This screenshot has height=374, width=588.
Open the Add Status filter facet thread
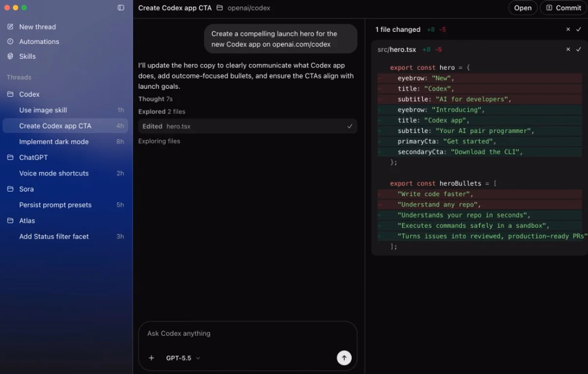pyautogui.click(x=66, y=236)
